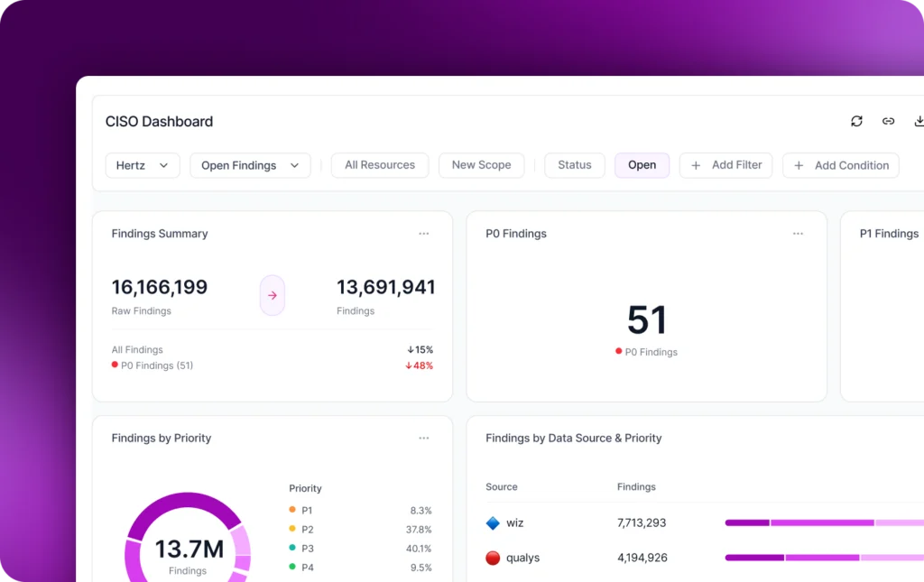Toggle the New Scope filter chip
The height and width of the screenshot is (582, 924).
point(481,165)
